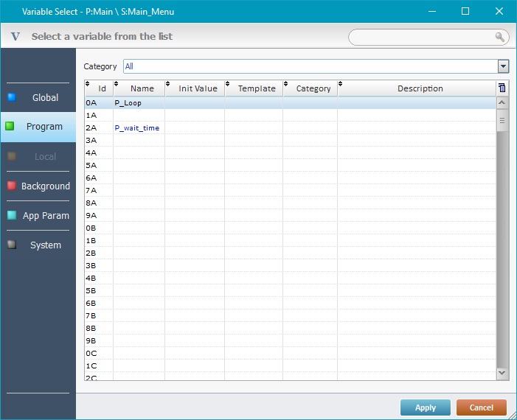Screen dimensions: 517x420
Task: Switch to the Global variables tab
Action: coord(45,97)
